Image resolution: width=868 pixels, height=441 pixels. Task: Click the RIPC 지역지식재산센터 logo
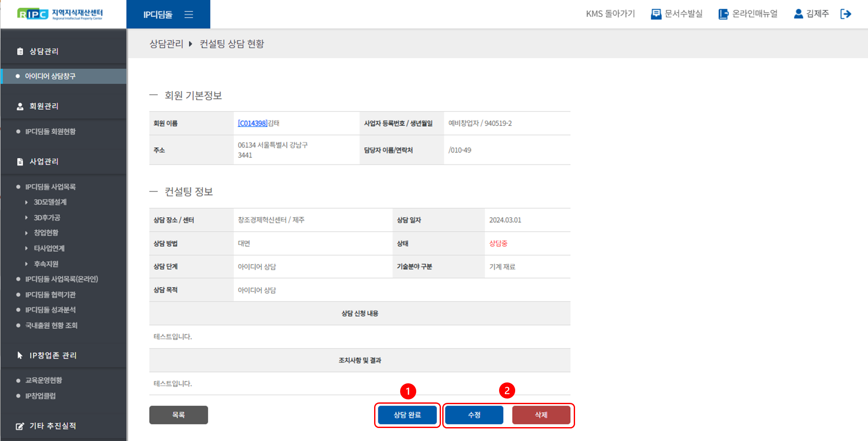60,14
